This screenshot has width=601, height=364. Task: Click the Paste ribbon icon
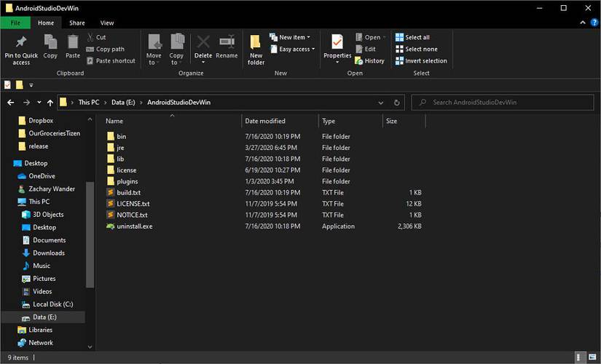pyautogui.click(x=73, y=42)
